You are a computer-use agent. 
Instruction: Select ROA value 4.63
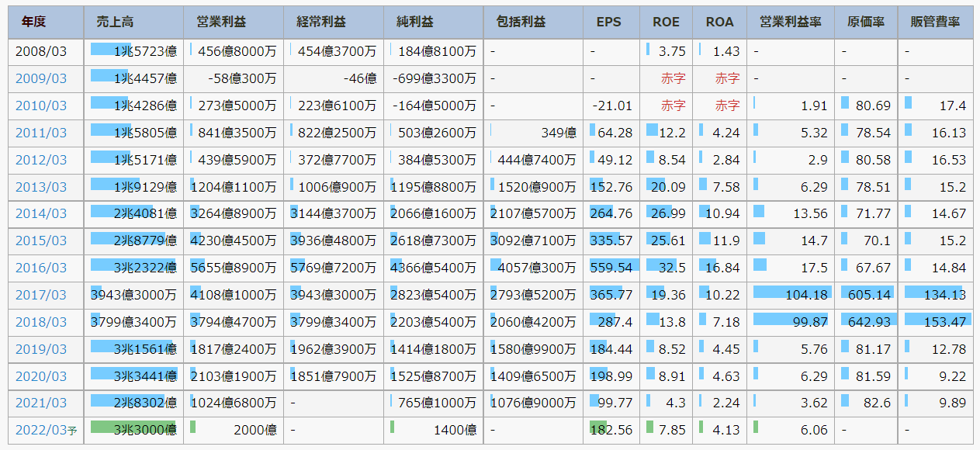point(726,376)
